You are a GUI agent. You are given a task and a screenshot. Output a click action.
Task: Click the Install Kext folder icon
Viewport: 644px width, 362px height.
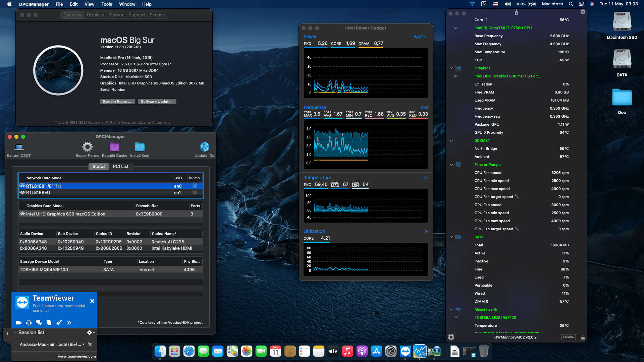pos(140,147)
